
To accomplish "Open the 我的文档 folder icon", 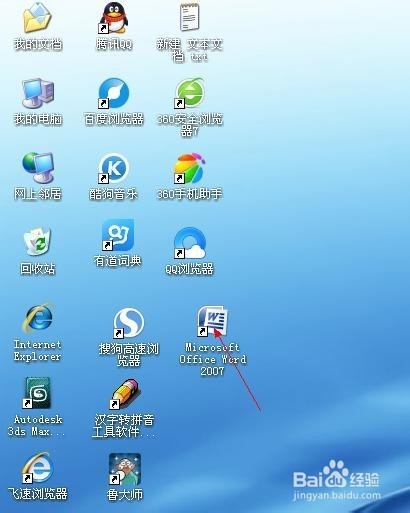I will (37, 18).
